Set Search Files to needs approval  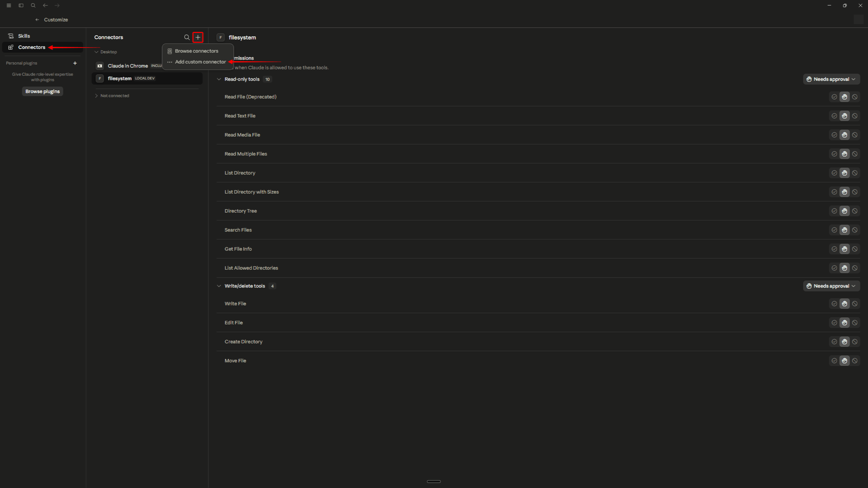[x=845, y=230]
